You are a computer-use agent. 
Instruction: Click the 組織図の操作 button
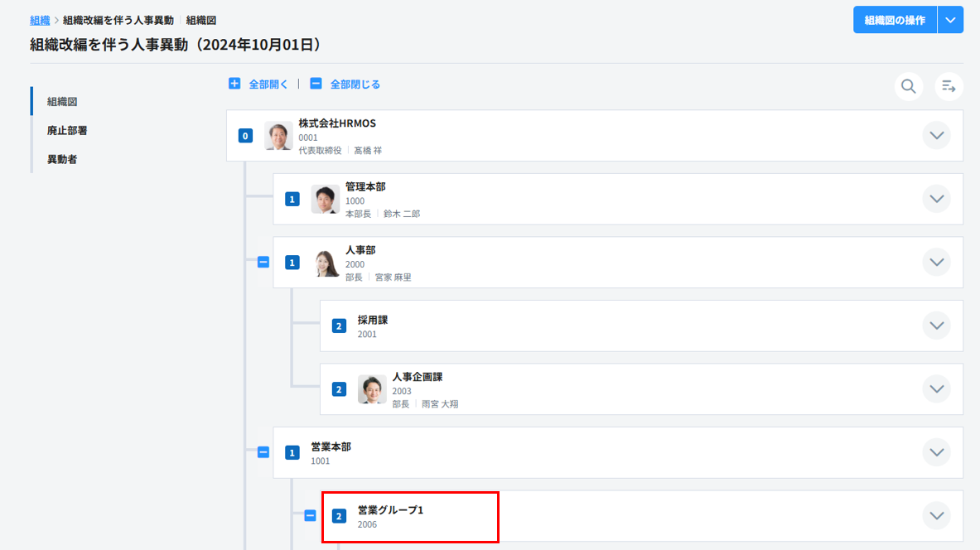[x=895, y=20]
